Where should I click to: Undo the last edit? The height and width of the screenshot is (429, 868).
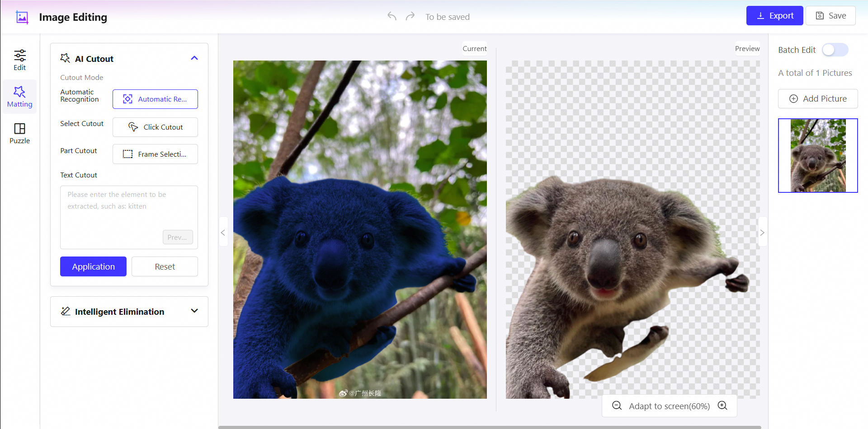click(x=392, y=17)
